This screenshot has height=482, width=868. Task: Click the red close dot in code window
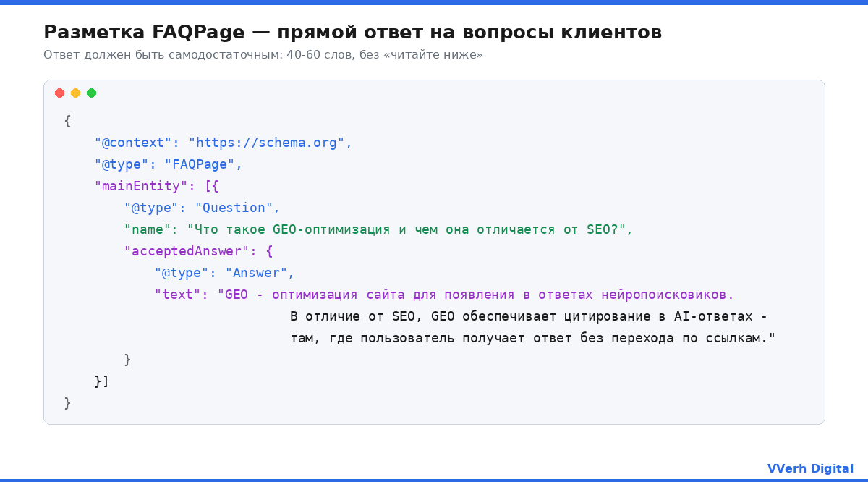(x=59, y=93)
